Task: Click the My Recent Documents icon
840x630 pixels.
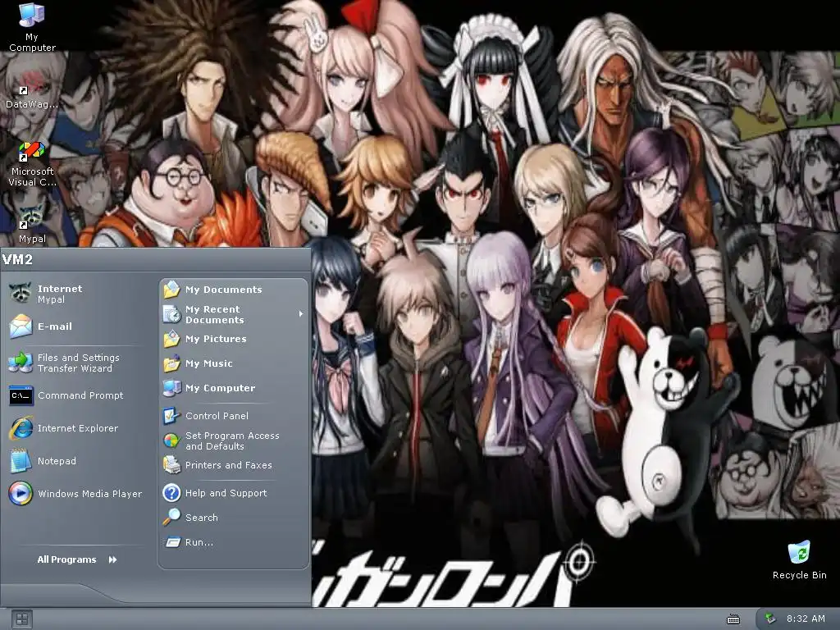Action: click(x=172, y=314)
